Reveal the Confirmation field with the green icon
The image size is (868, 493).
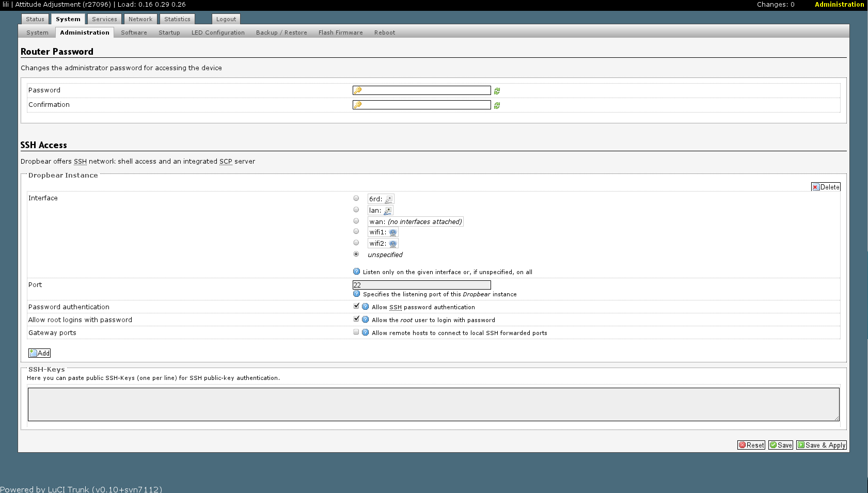tap(497, 105)
